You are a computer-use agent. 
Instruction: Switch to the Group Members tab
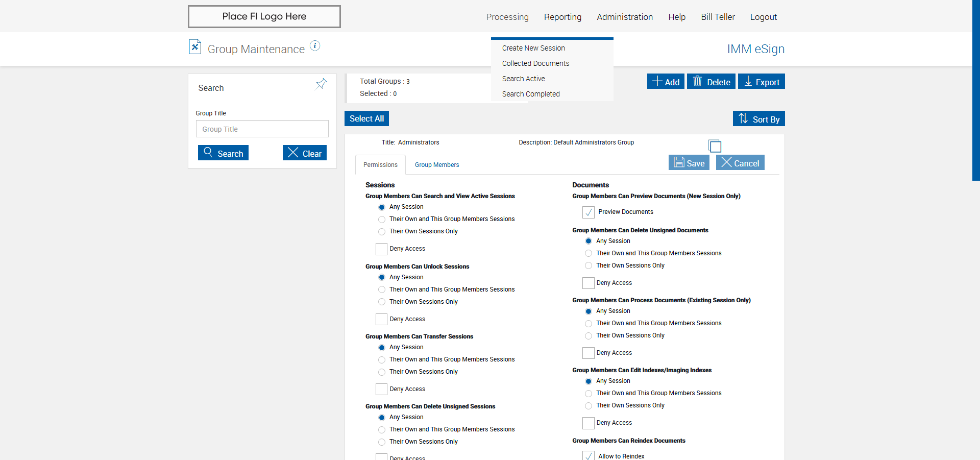point(437,165)
